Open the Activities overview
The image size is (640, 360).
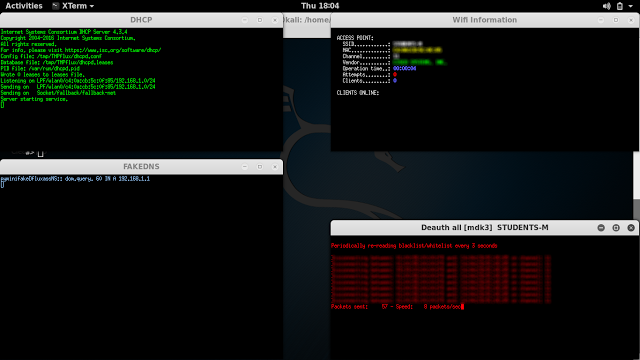[24, 6]
